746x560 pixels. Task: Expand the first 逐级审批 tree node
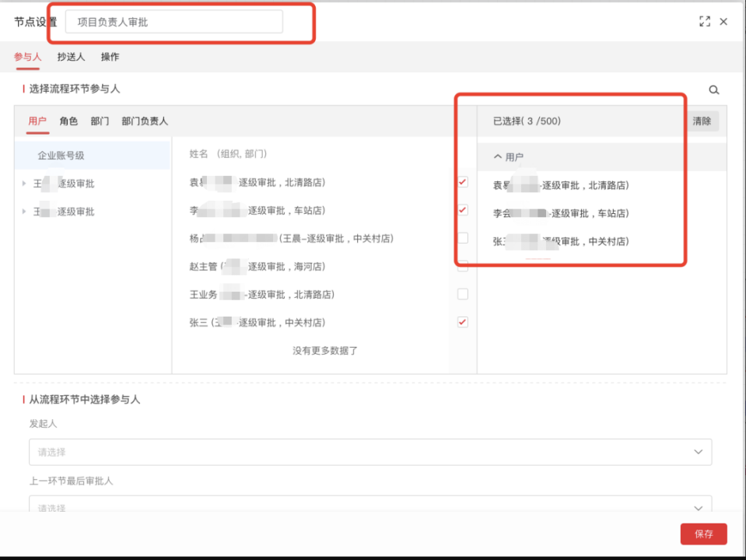(x=24, y=184)
